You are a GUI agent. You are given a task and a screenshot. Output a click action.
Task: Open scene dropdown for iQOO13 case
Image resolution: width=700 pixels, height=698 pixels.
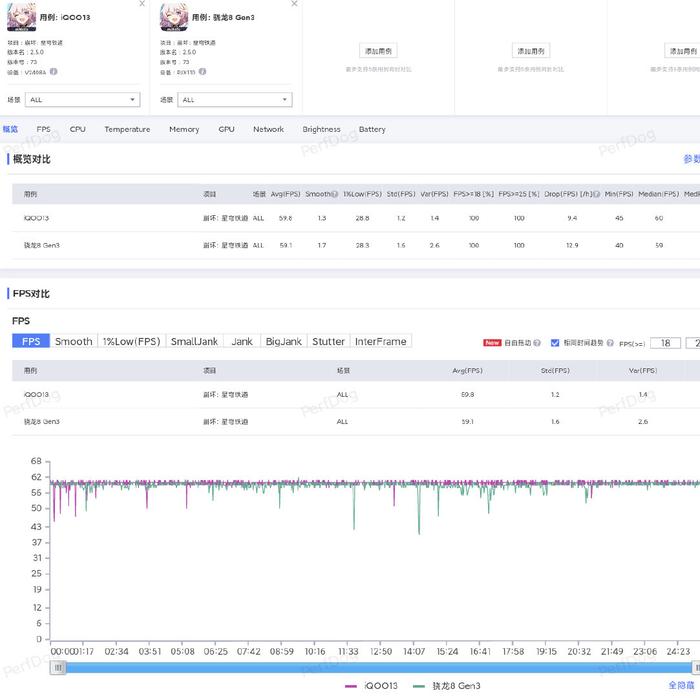point(83,100)
